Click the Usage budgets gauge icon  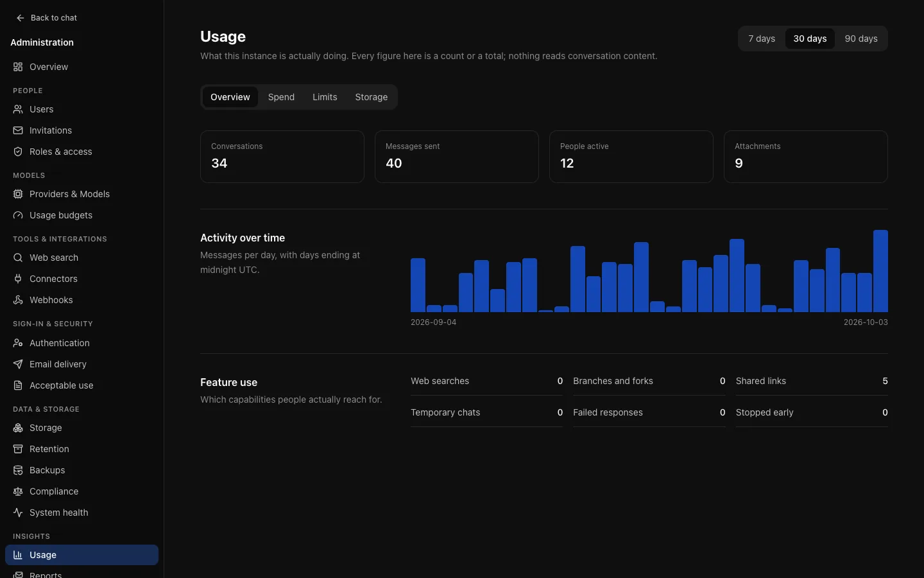click(x=18, y=215)
